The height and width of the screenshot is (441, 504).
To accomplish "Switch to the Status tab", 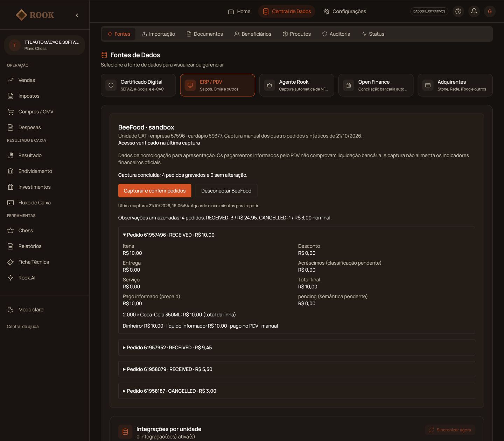I will 373,34.
